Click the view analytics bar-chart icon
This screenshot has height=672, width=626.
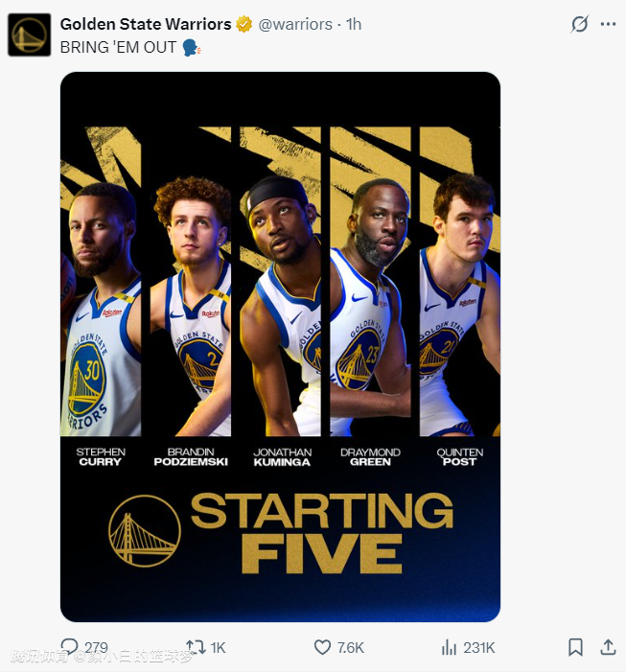click(449, 647)
